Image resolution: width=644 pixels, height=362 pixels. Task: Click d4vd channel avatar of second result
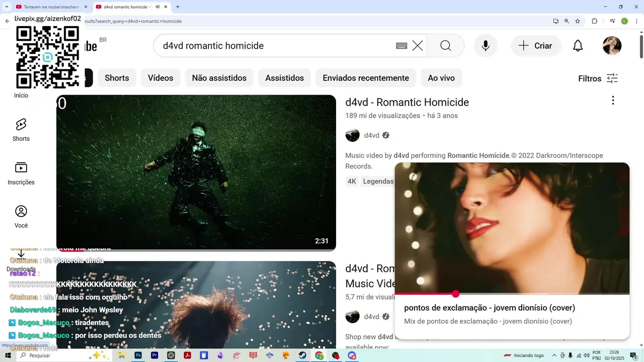tap(352, 317)
